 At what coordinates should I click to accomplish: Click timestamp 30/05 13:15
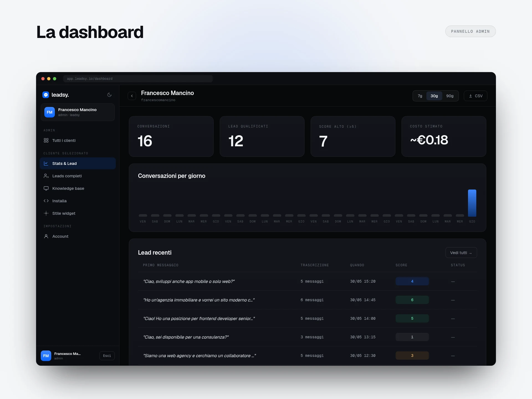(x=363, y=337)
